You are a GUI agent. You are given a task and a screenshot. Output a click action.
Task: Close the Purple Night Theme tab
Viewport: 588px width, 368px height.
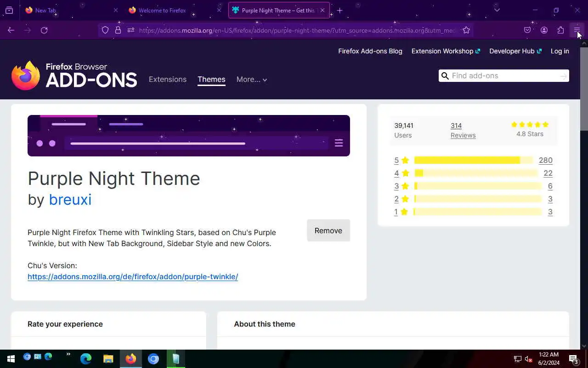pyautogui.click(x=322, y=10)
